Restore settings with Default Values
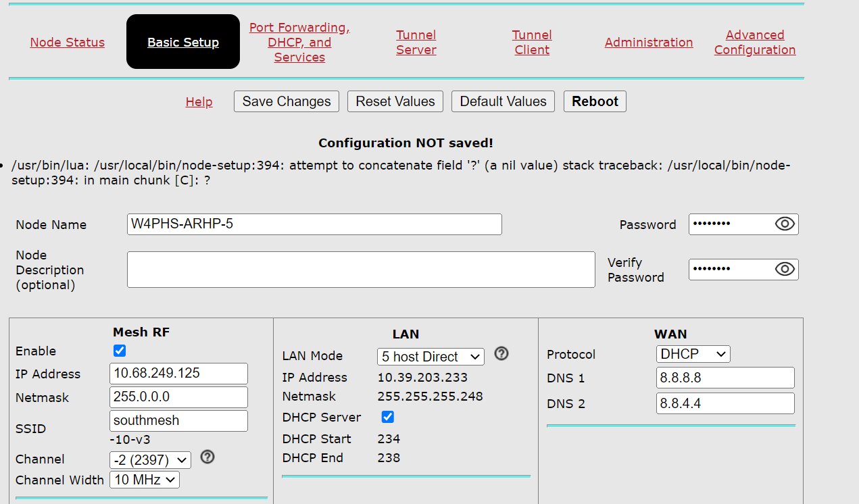The image size is (859, 504). point(503,101)
